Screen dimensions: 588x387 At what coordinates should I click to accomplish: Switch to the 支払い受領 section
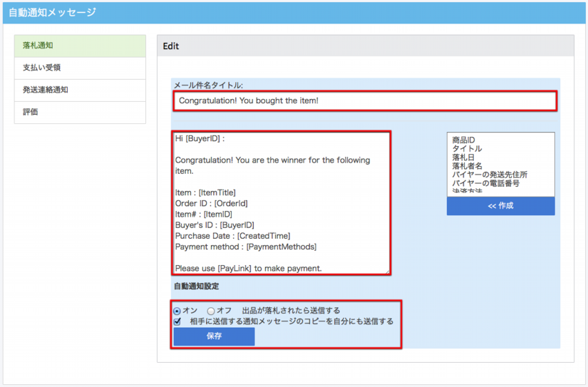coord(80,68)
